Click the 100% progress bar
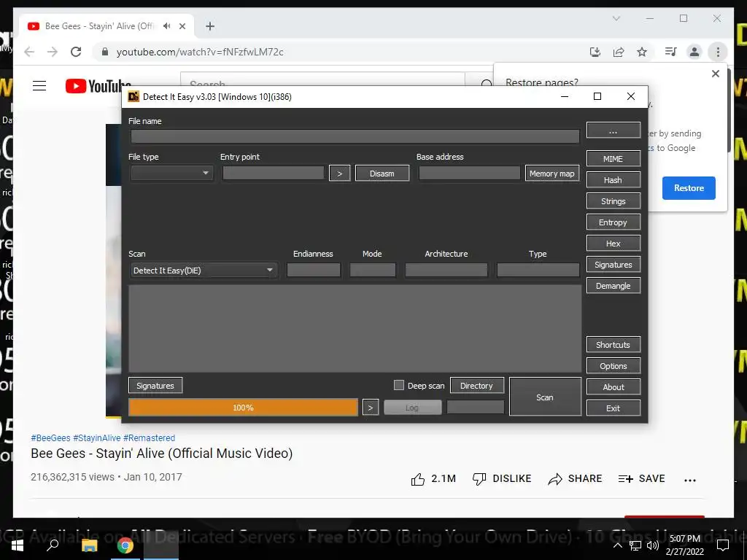This screenshot has width=747, height=560. (243, 408)
